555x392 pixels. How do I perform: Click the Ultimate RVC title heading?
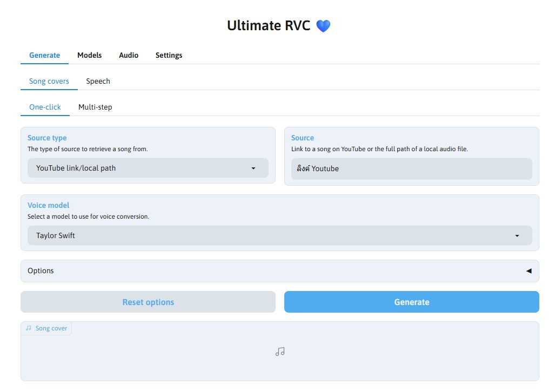269,25
